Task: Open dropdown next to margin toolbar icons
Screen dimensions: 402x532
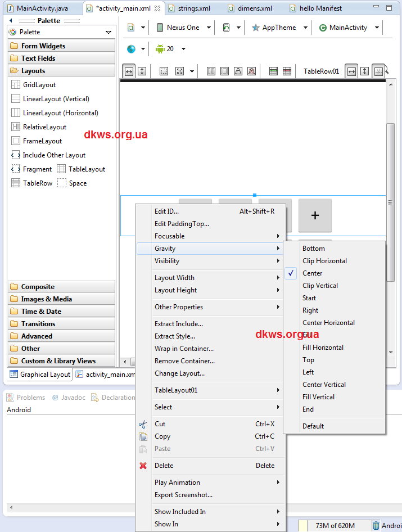Action: [x=192, y=71]
